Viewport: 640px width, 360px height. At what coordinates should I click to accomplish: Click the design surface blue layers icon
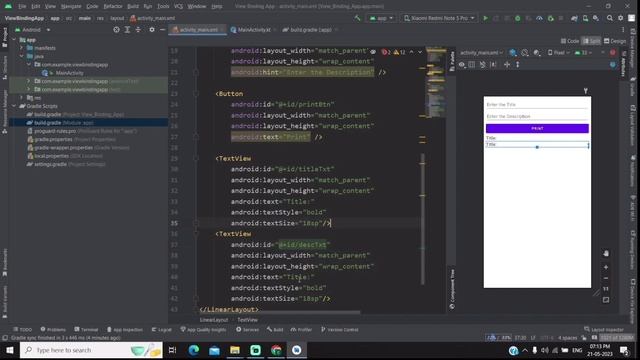(x=513, y=53)
